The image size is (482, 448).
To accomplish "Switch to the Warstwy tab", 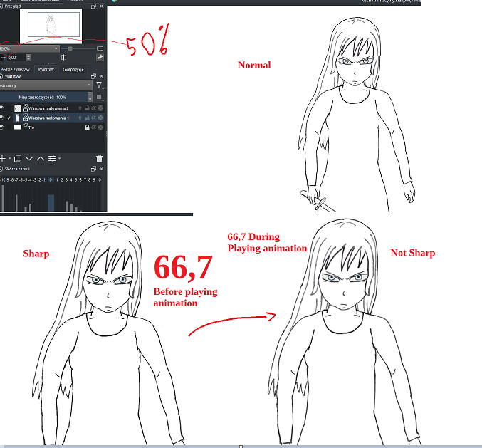I will point(46,69).
